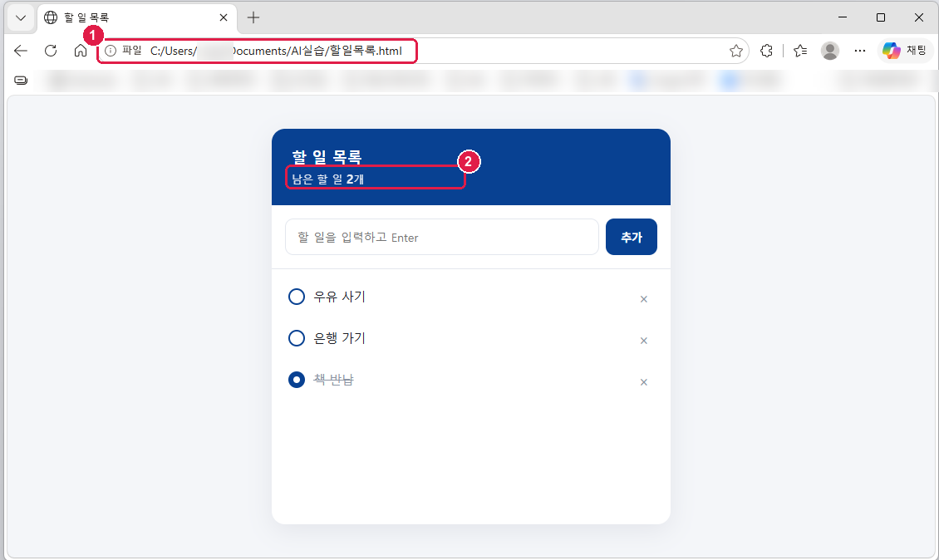Go back using the browser back arrow
The height and width of the screenshot is (560, 939).
click(x=21, y=51)
